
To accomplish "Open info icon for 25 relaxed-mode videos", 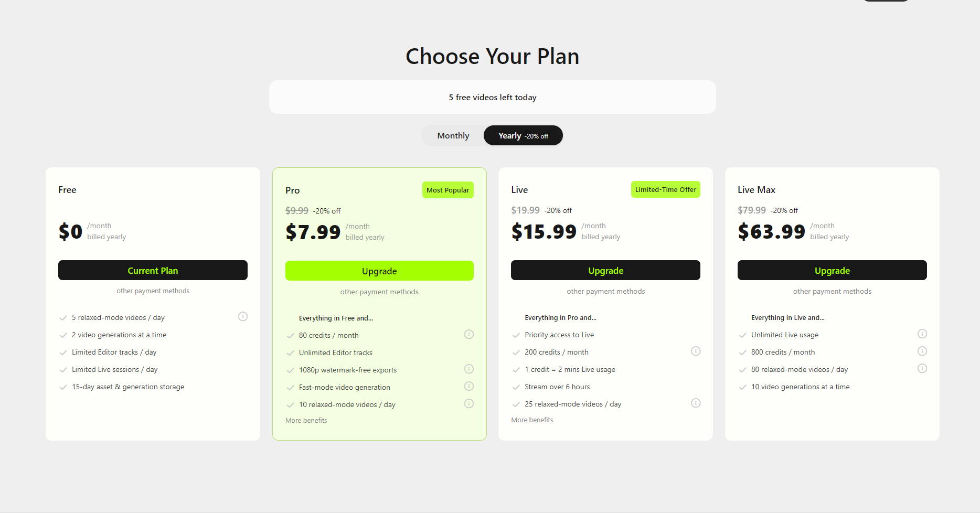I will 696,403.
